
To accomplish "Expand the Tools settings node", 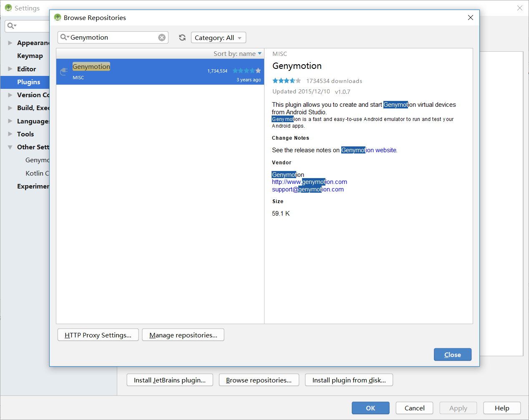I will tap(10, 134).
